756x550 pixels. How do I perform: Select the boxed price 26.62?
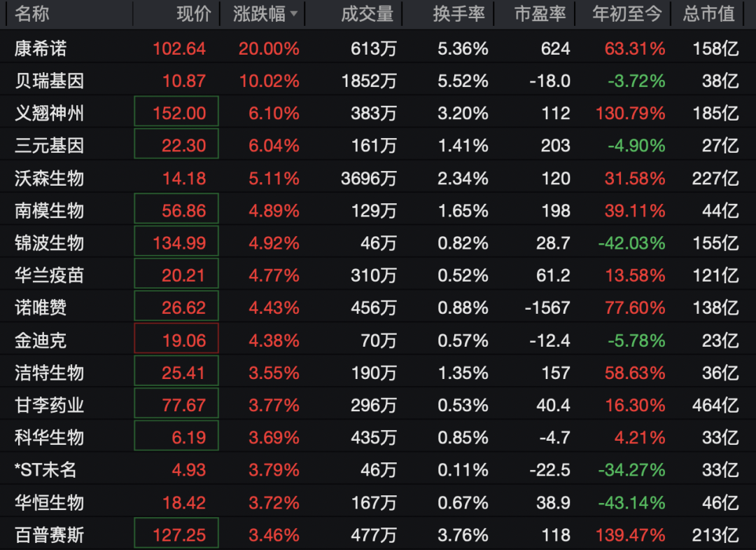click(176, 305)
